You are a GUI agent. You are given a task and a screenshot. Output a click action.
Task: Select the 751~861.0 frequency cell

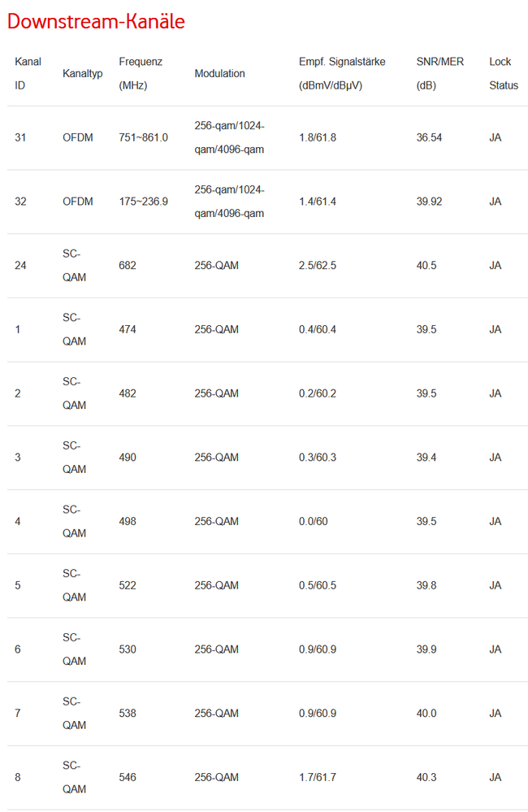tap(143, 137)
